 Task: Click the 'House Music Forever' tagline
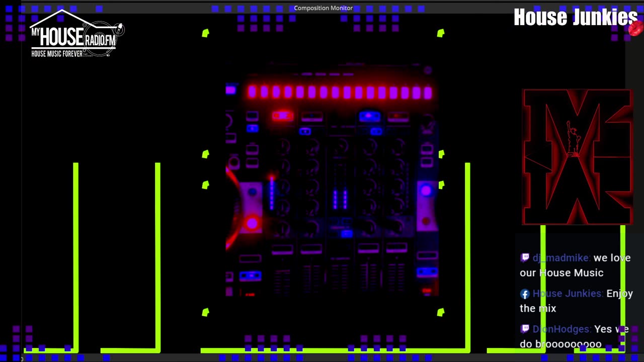57,53
